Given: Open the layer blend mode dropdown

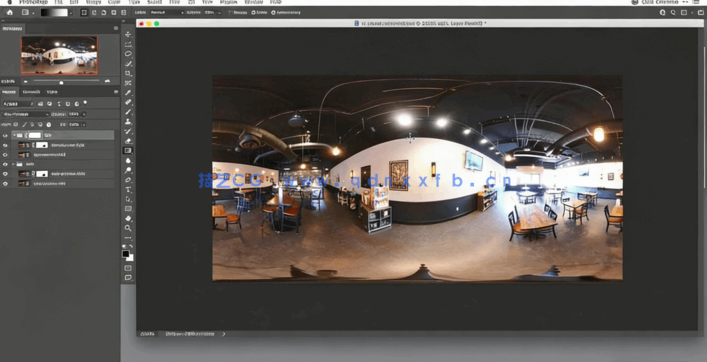Looking at the screenshot, I should [25, 115].
